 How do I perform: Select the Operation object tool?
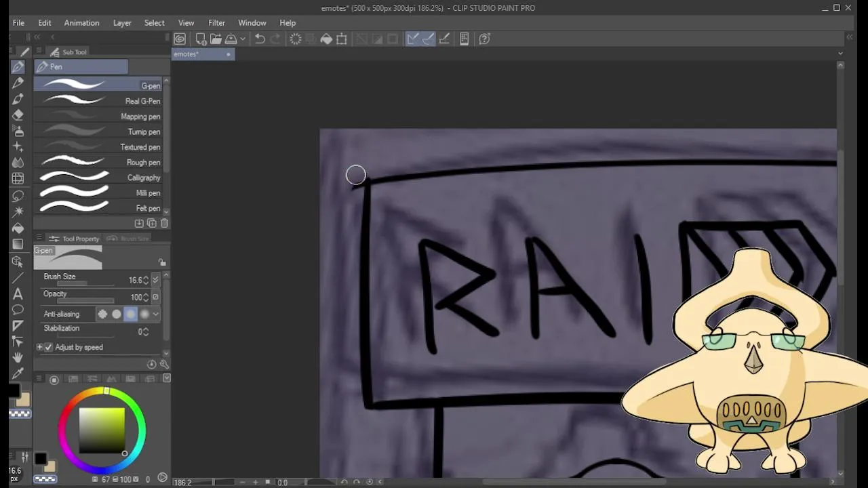pyautogui.click(x=18, y=262)
